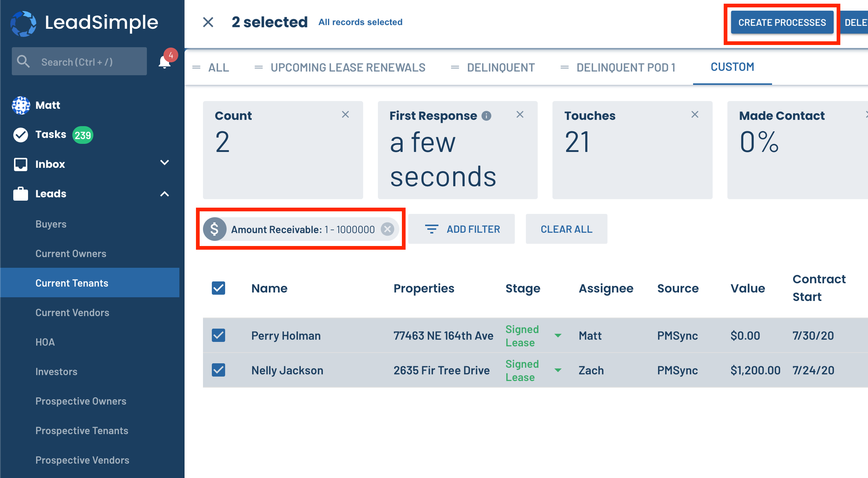Remove the Touches metric card
Image resolution: width=868 pixels, height=478 pixels.
(695, 114)
